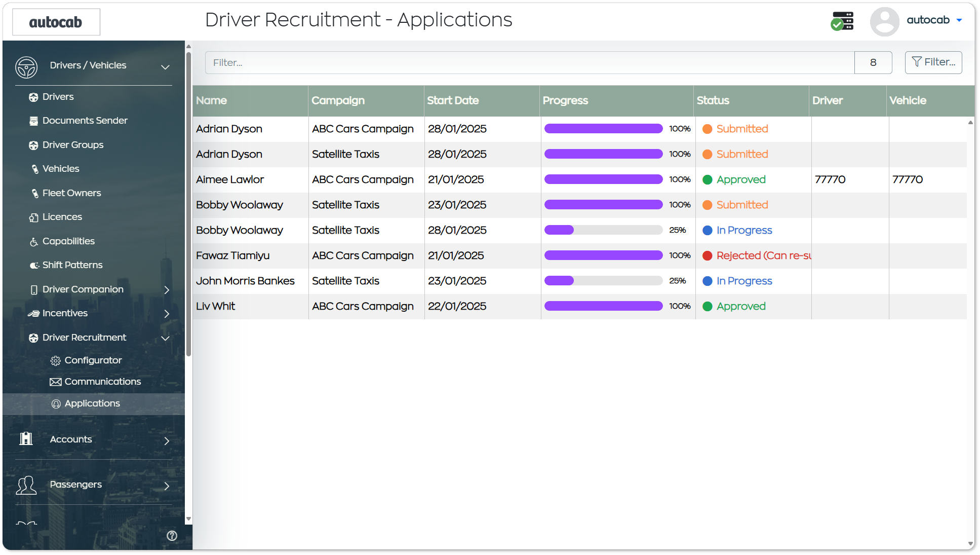
Task: Click John Morris Bankes' 25% progress bar
Action: [603, 281]
